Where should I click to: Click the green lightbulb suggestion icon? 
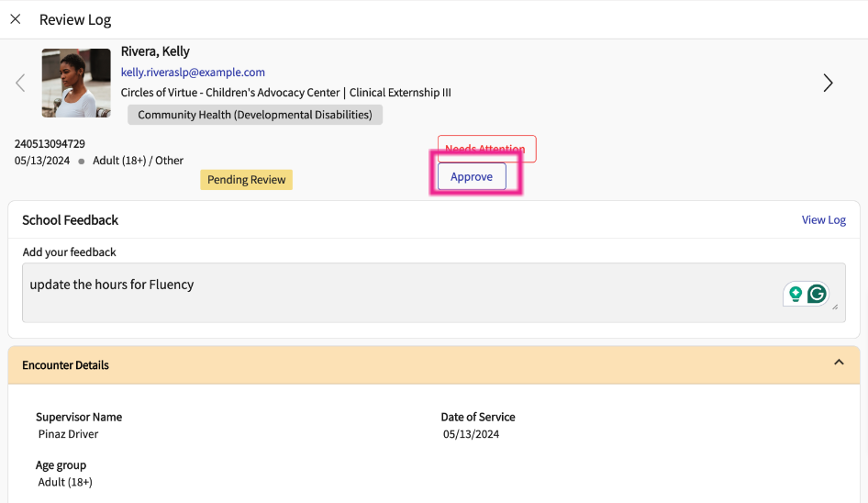(796, 294)
